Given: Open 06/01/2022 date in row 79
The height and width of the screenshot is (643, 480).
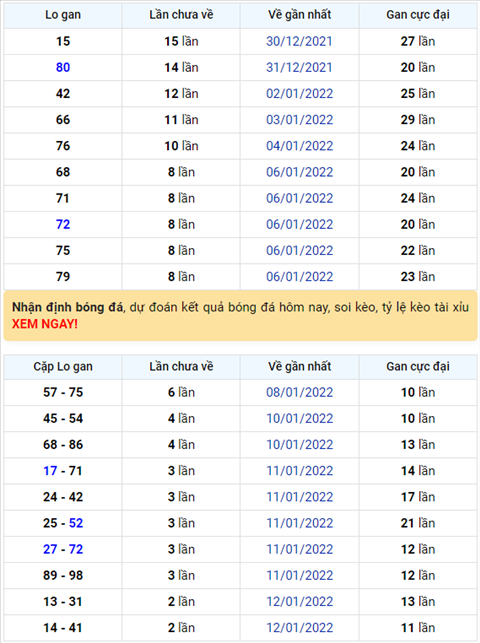Looking at the screenshot, I should pyautogui.click(x=299, y=276).
